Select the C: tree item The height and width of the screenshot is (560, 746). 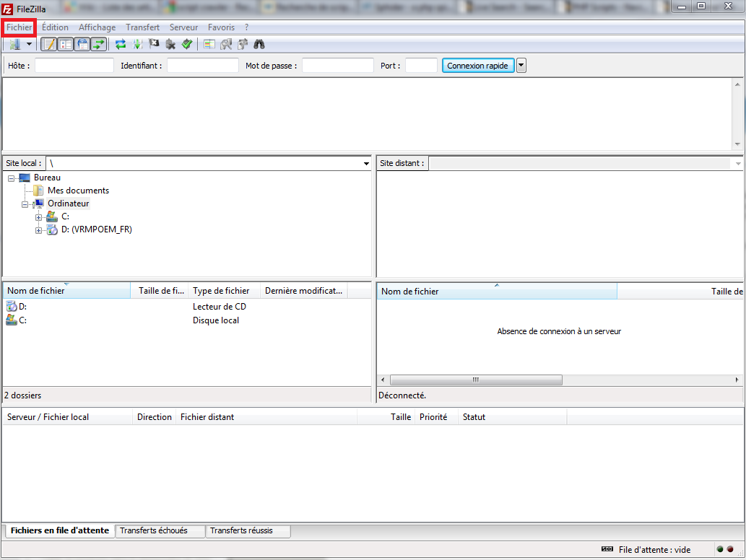tap(65, 216)
